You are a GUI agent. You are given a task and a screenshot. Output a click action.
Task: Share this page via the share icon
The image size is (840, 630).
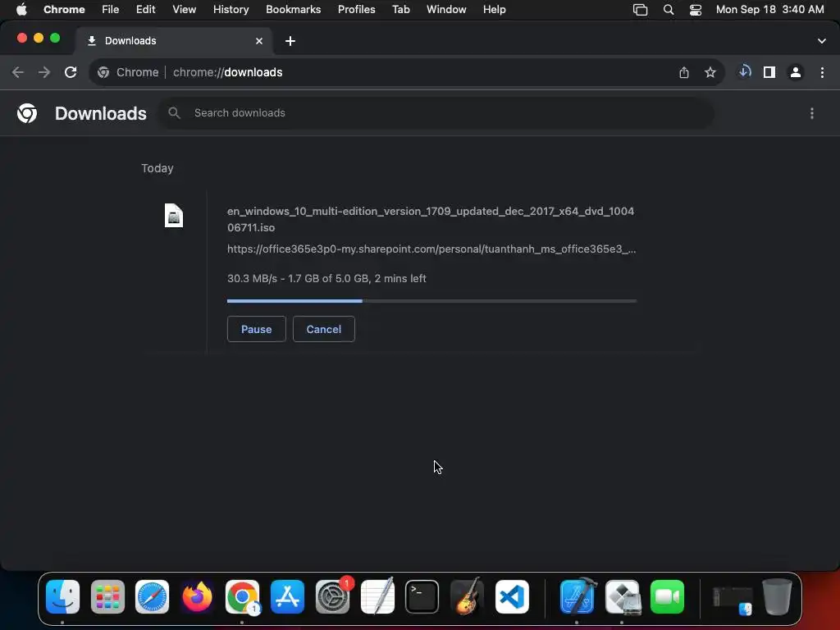point(684,72)
